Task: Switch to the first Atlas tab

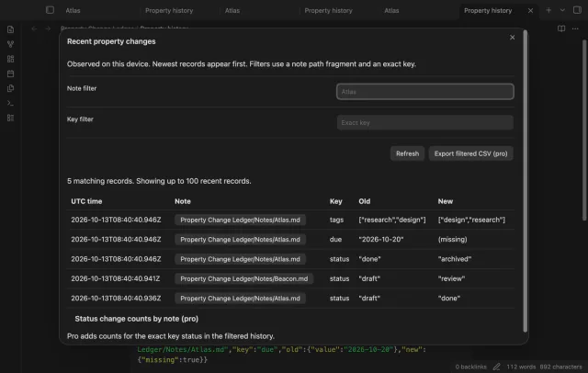Action: (x=73, y=10)
